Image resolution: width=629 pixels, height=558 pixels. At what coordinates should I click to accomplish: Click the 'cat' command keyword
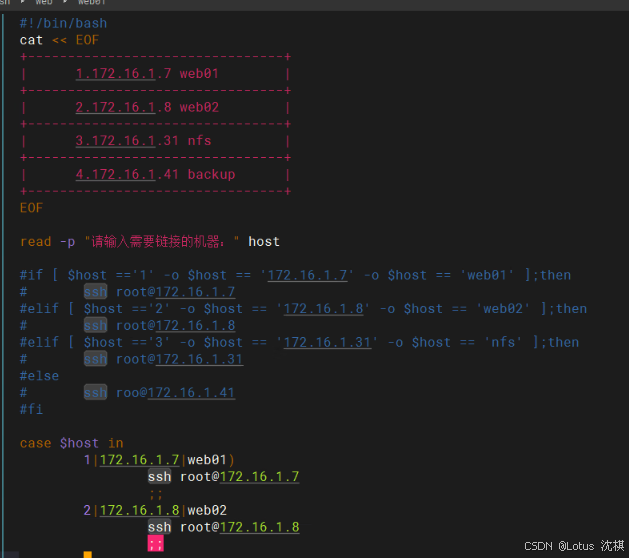[x=31, y=40]
